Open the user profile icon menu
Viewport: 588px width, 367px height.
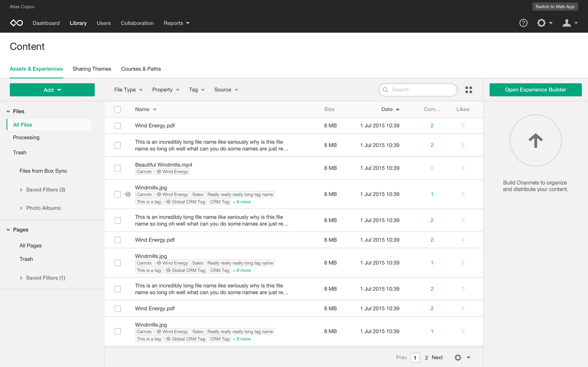tap(567, 23)
